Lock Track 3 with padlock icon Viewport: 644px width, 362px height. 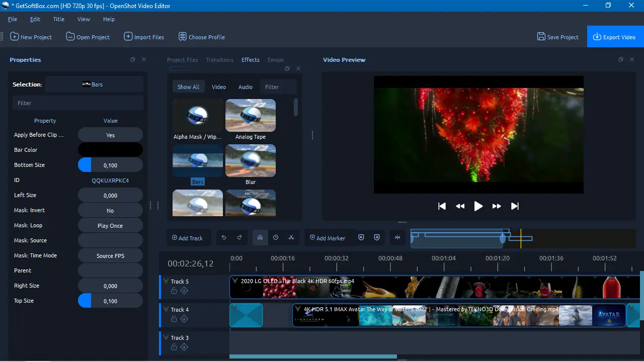coord(174,347)
